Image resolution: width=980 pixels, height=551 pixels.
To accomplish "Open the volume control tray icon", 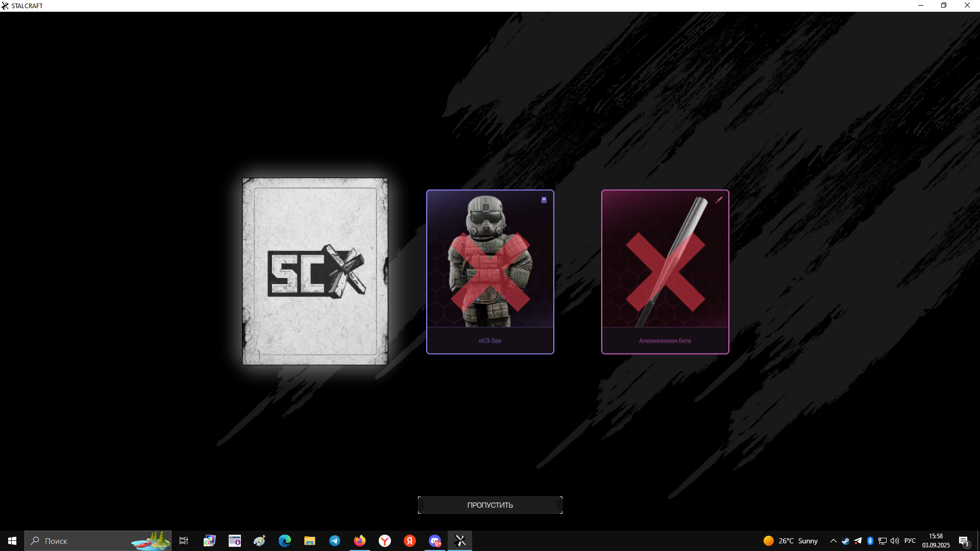I will coord(895,541).
